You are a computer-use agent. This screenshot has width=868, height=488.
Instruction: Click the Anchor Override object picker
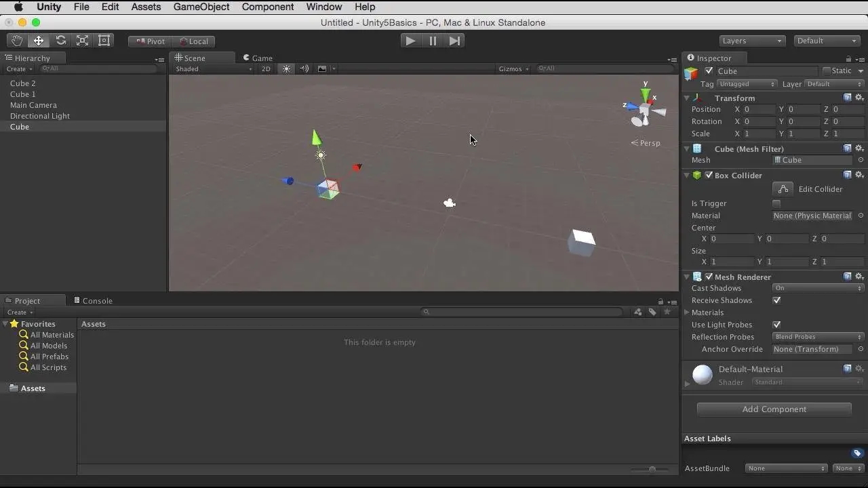tap(861, 349)
